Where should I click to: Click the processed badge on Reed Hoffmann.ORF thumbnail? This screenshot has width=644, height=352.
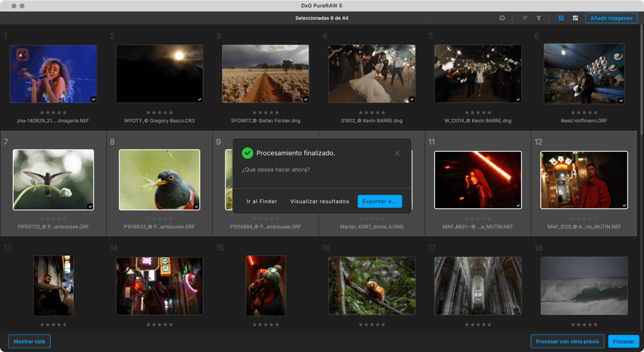pyautogui.click(x=620, y=99)
